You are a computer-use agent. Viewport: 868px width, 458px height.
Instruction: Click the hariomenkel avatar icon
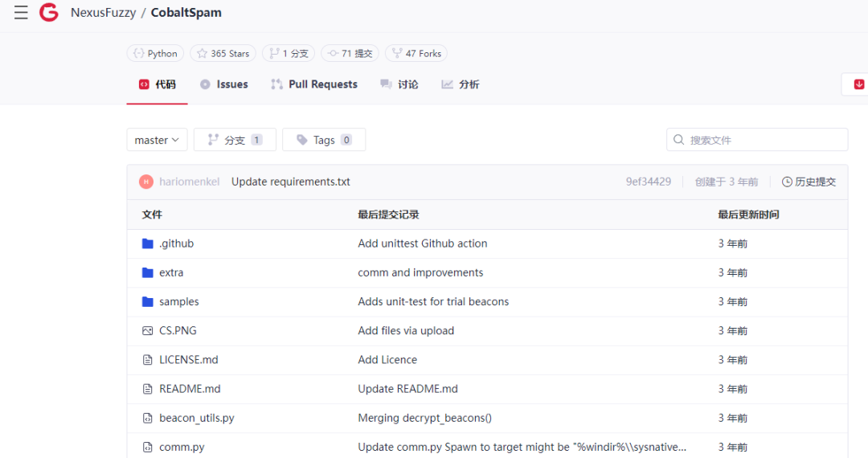click(146, 182)
